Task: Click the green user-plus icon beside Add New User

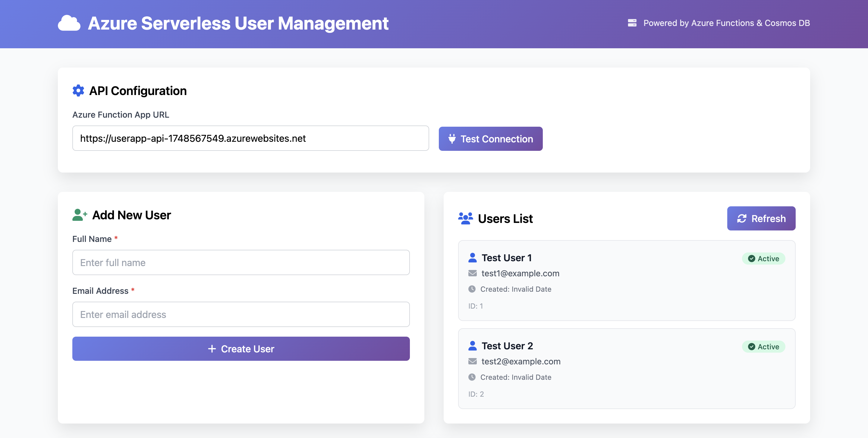Action: [x=79, y=215]
